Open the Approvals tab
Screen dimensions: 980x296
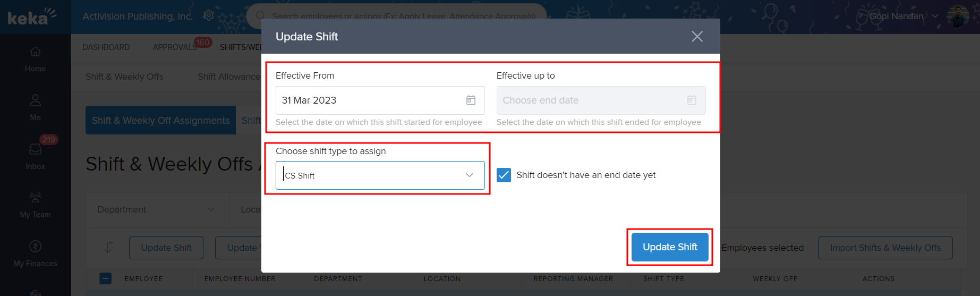click(175, 47)
